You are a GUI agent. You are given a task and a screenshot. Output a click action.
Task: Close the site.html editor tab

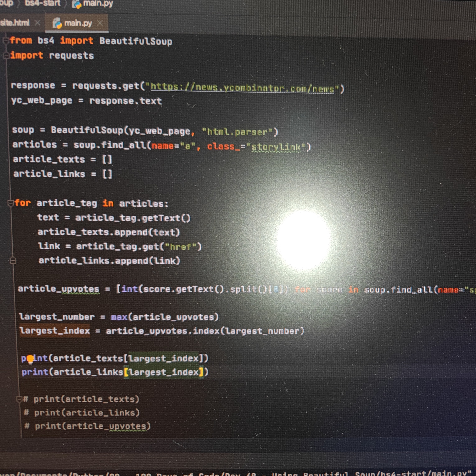pos(37,23)
